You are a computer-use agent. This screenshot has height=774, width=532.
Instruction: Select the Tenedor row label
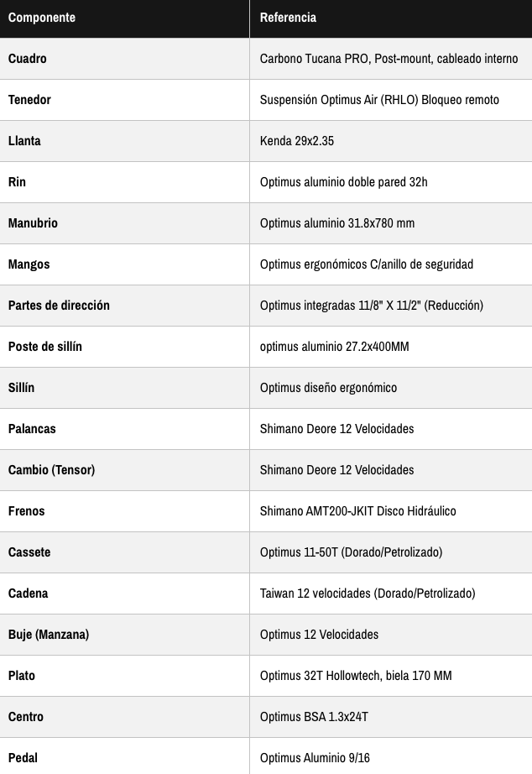(x=29, y=100)
